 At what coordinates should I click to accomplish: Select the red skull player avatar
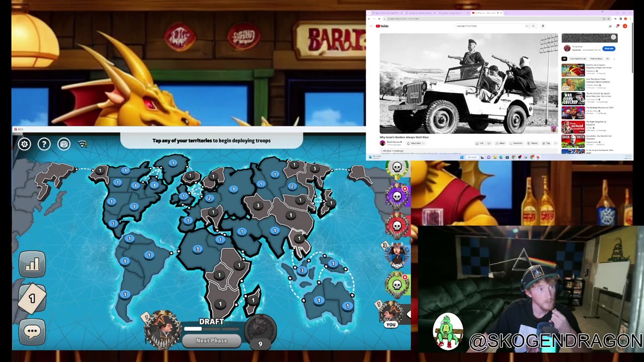coord(397,226)
